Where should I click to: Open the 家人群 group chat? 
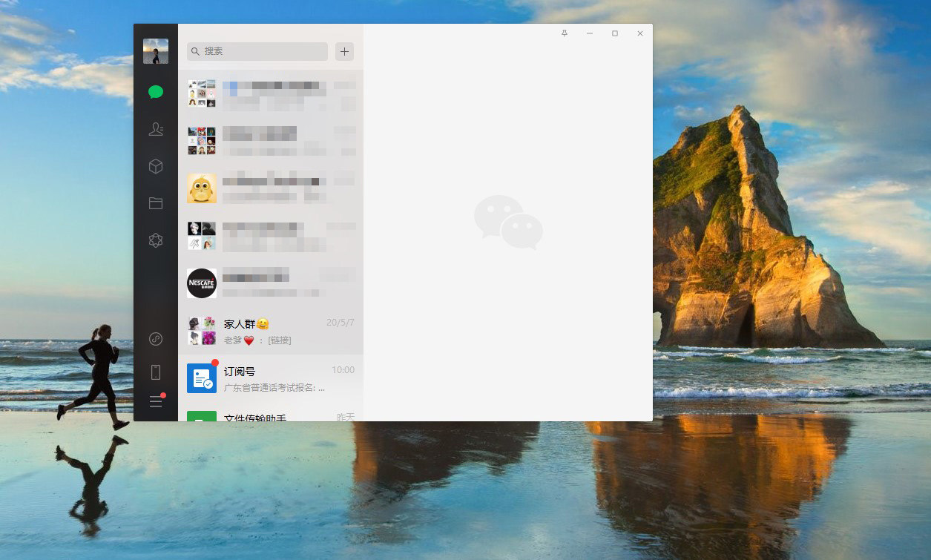(x=271, y=332)
